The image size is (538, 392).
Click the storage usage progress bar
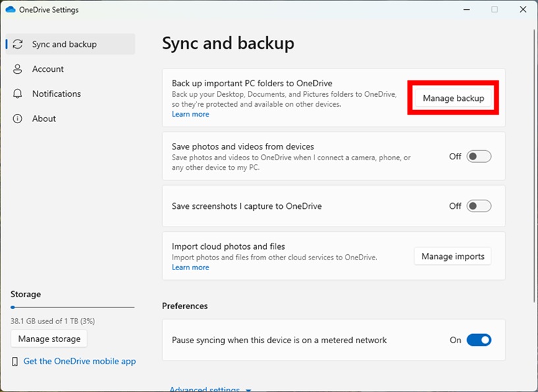tap(73, 307)
